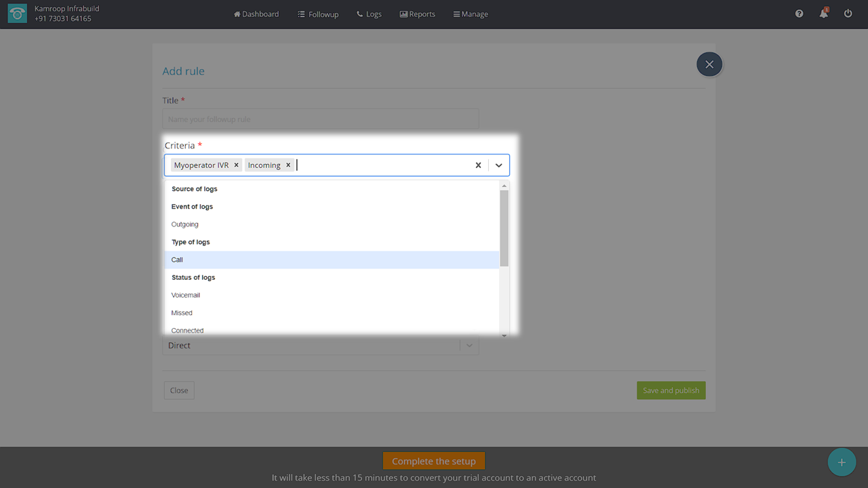
Task: Remove the Myoperator IVR criteria tag
Action: [x=236, y=165]
